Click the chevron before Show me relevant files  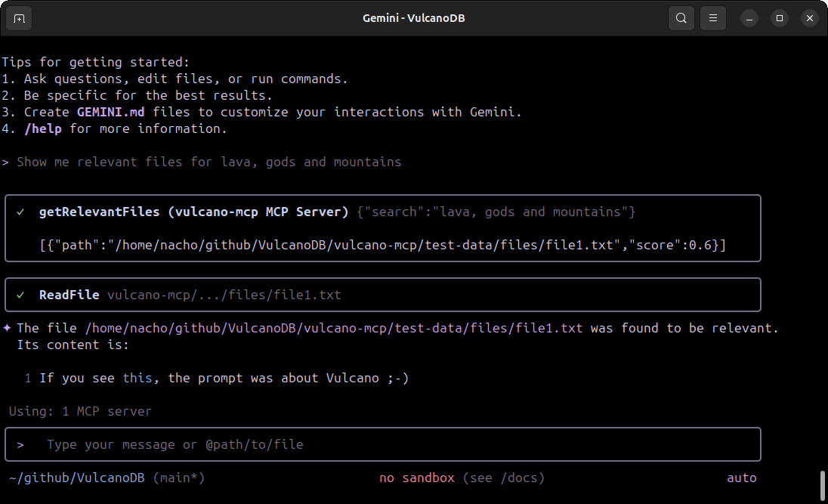click(7, 162)
